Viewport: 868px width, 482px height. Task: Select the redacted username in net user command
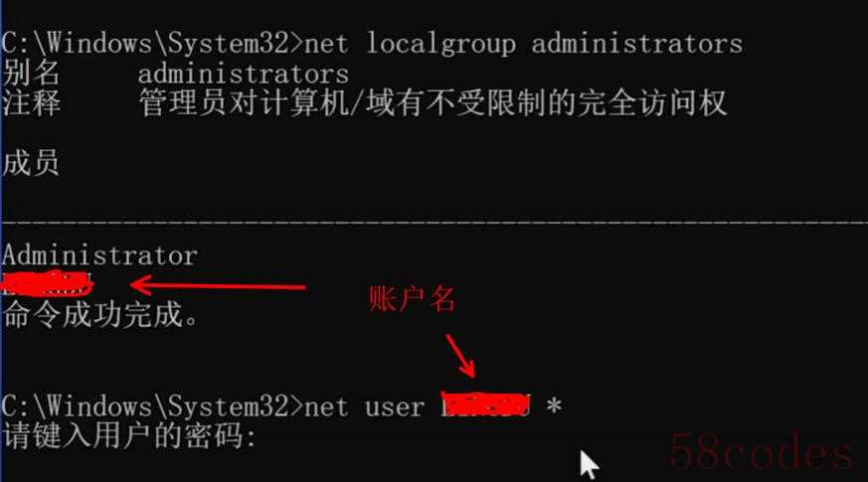point(486,403)
